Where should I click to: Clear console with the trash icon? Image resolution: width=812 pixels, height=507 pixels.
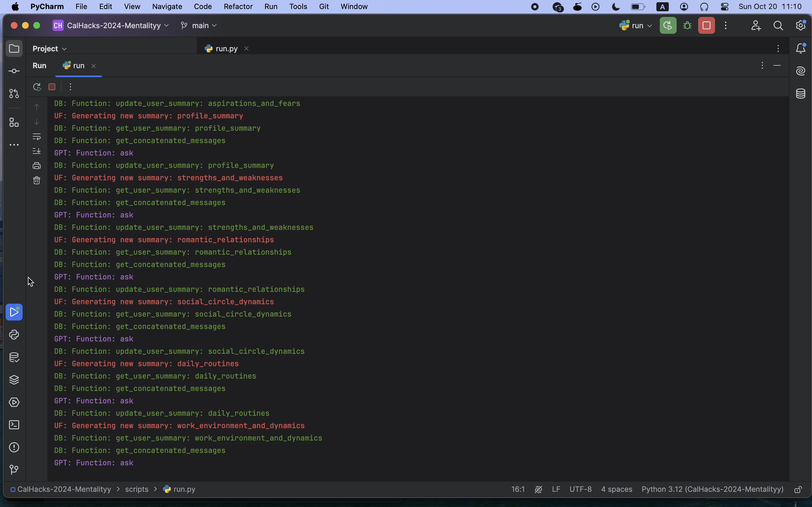coord(37,181)
